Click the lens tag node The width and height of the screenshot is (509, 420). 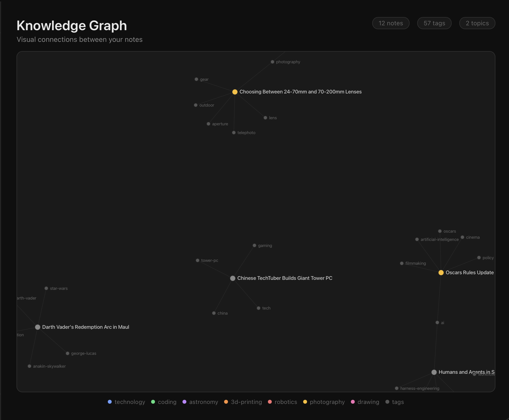(x=265, y=118)
